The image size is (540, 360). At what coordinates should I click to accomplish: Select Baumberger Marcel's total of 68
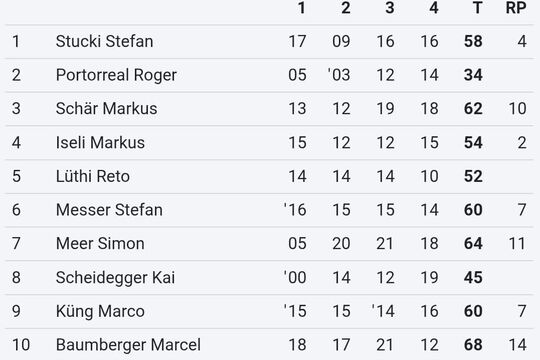tap(473, 345)
